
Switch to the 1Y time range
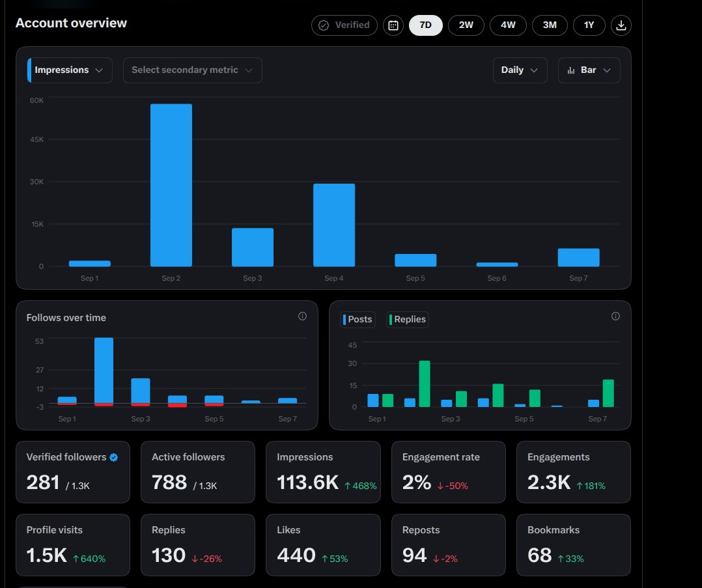589,25
